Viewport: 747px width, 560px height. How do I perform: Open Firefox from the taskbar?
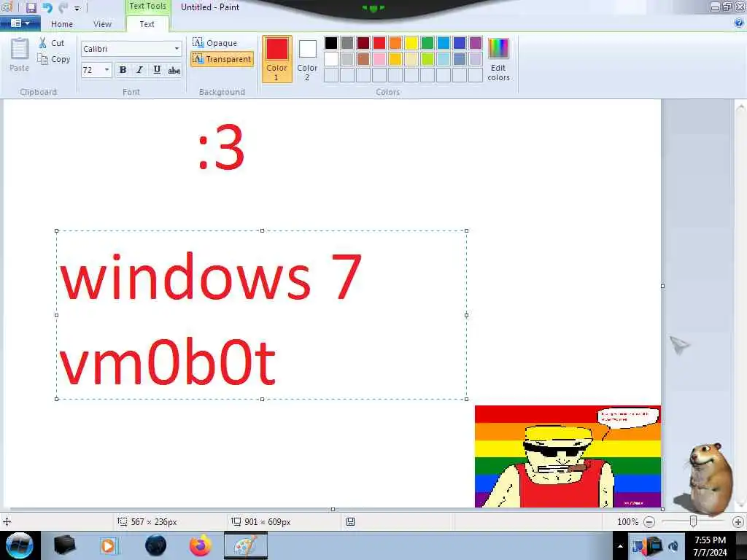point(201,545)
